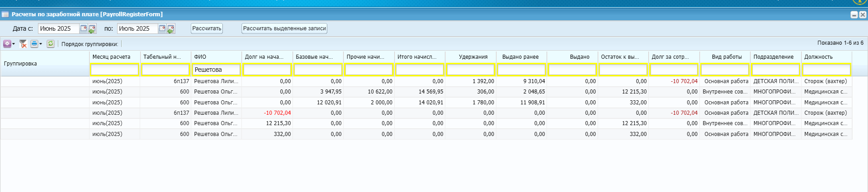Click the Порядок группировки label
868x192 pixels.
(x=90, y=44)
